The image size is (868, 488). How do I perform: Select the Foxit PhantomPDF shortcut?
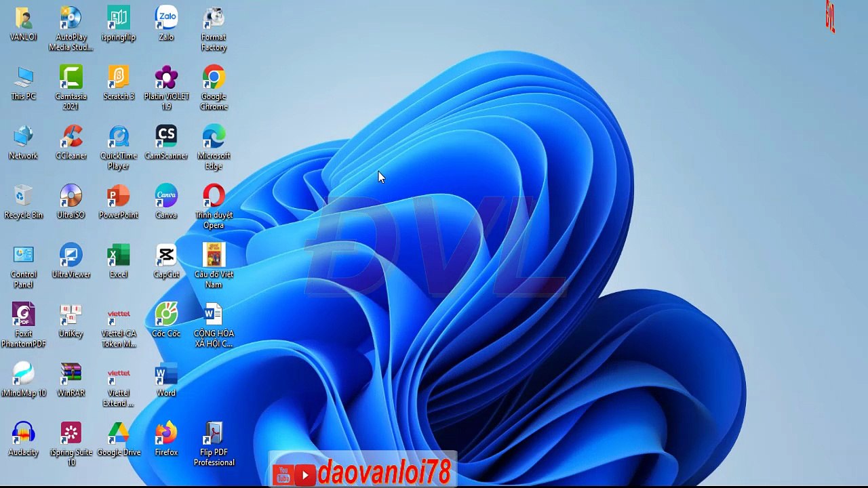(23, 315)
